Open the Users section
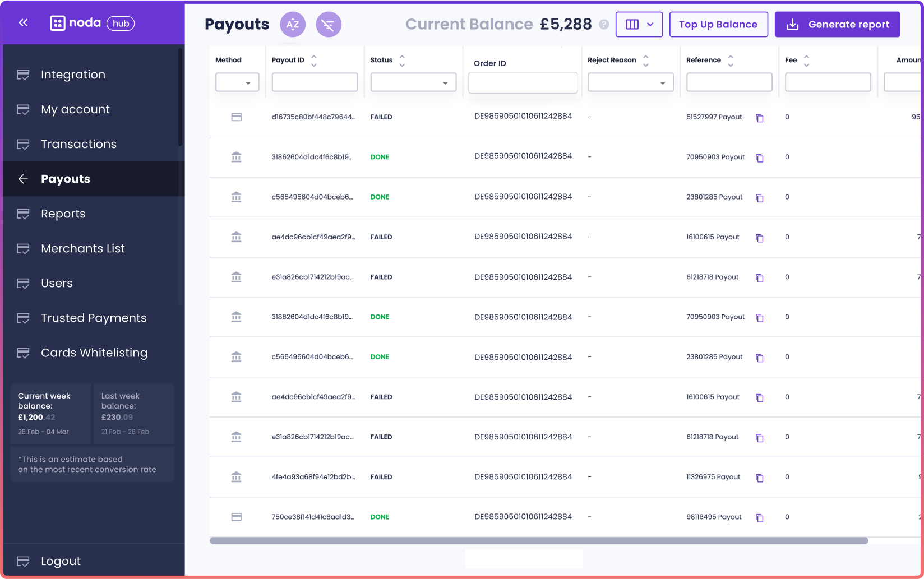 57,283
